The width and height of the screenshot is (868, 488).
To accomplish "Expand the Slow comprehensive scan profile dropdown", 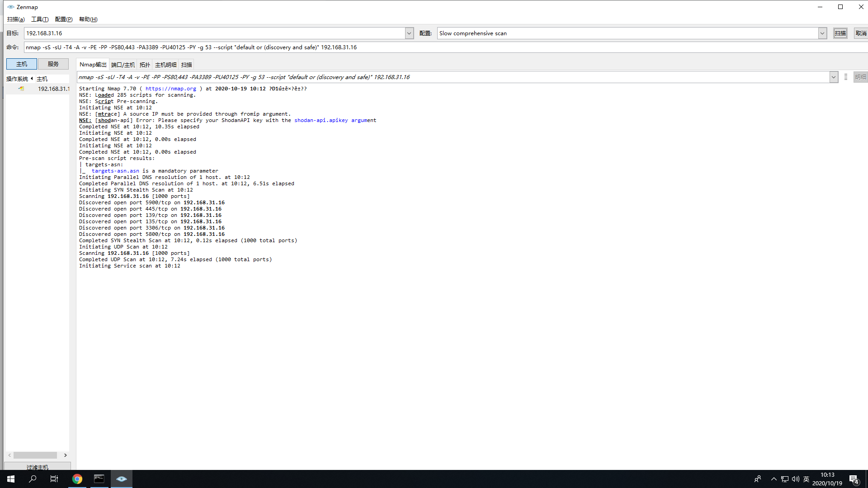I will [822, 33].
